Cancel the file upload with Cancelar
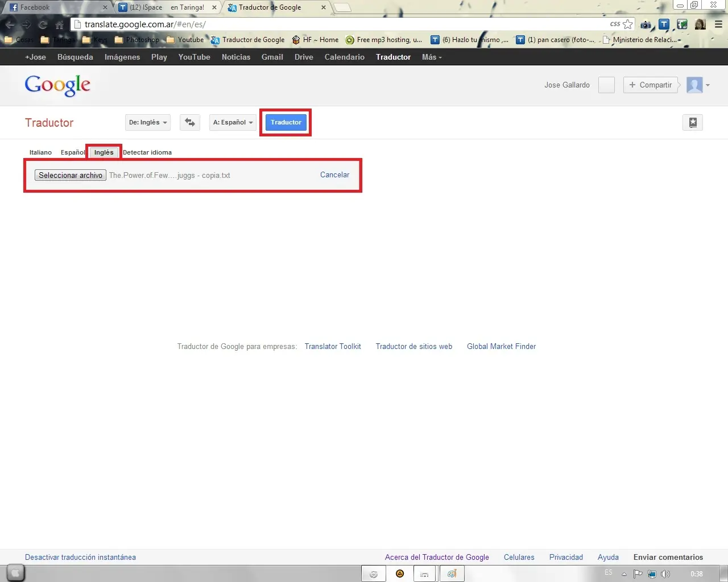728x582 pixels. (x=334, y=175)
